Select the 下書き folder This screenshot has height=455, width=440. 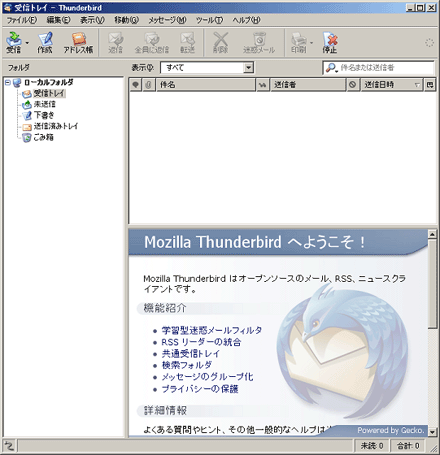[44, 115]
